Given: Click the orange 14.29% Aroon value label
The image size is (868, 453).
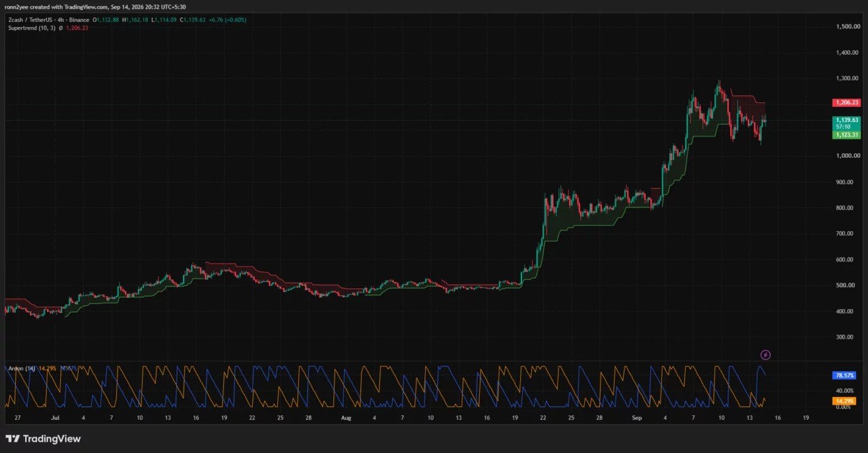Looking at the screenshot, I should [x=844, y=401].
